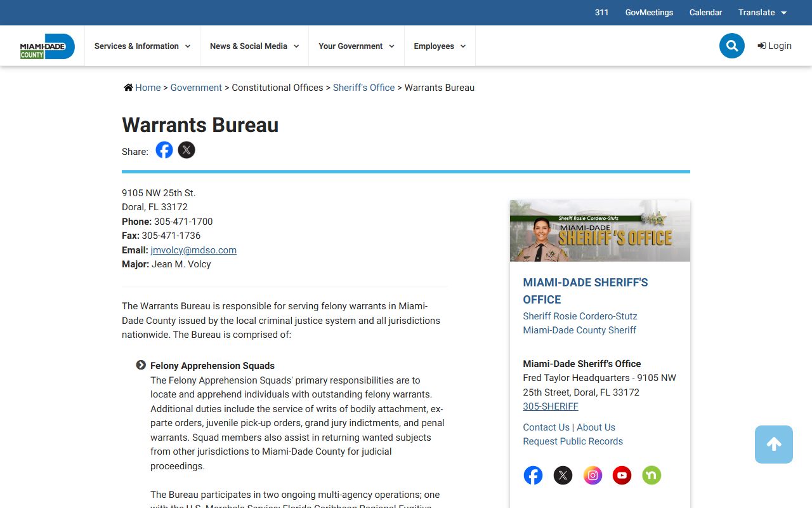
Task: Open Calendar in top bar
Action: click(705, 13)
